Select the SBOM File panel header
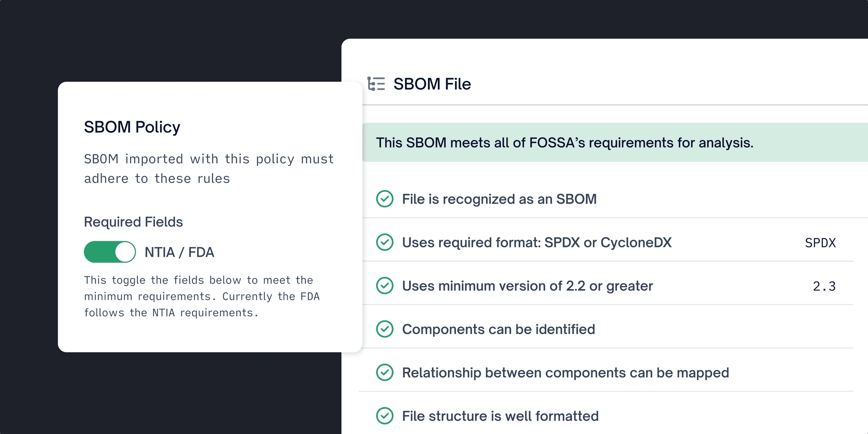This screenshot has width=868, height=434. tap(432, 83)
